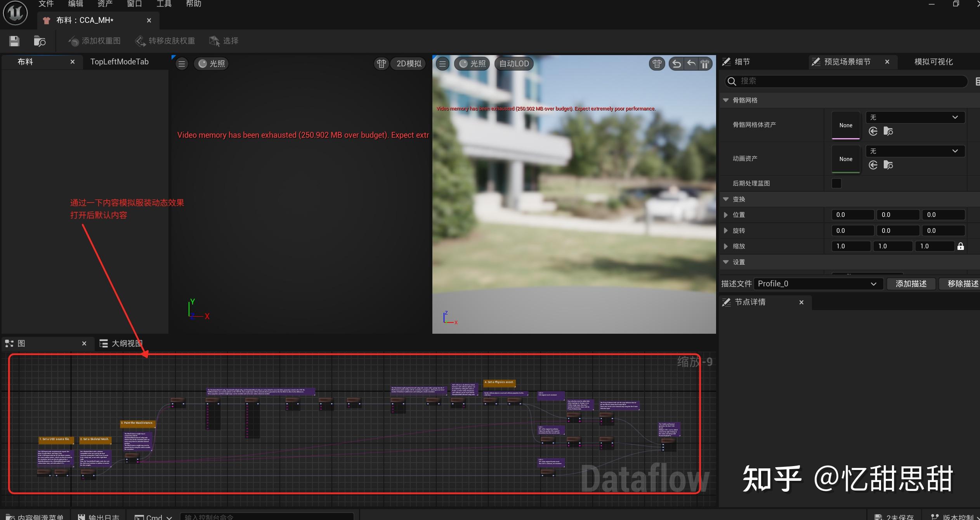Toggle the 后期处理蓝图 checkbox
Image resolution: width=980 pixels, height=520 pixels.
(x=836, y=183)
